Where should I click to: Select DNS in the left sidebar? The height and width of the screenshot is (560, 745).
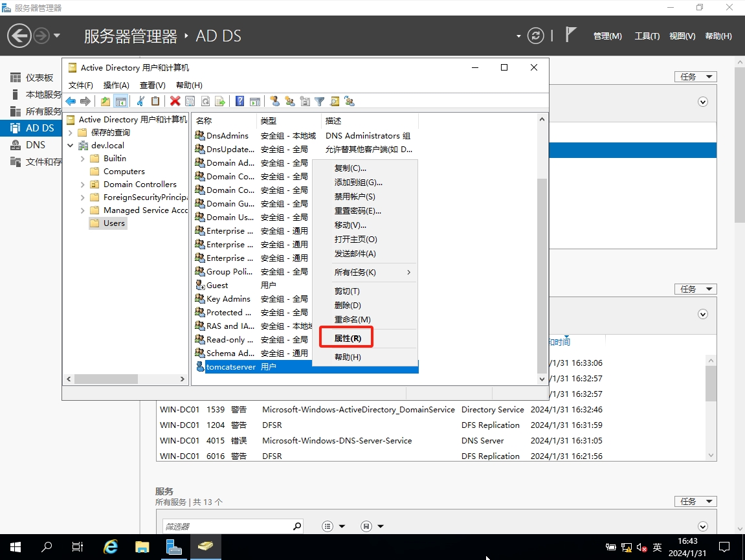(x=36, y=145)
